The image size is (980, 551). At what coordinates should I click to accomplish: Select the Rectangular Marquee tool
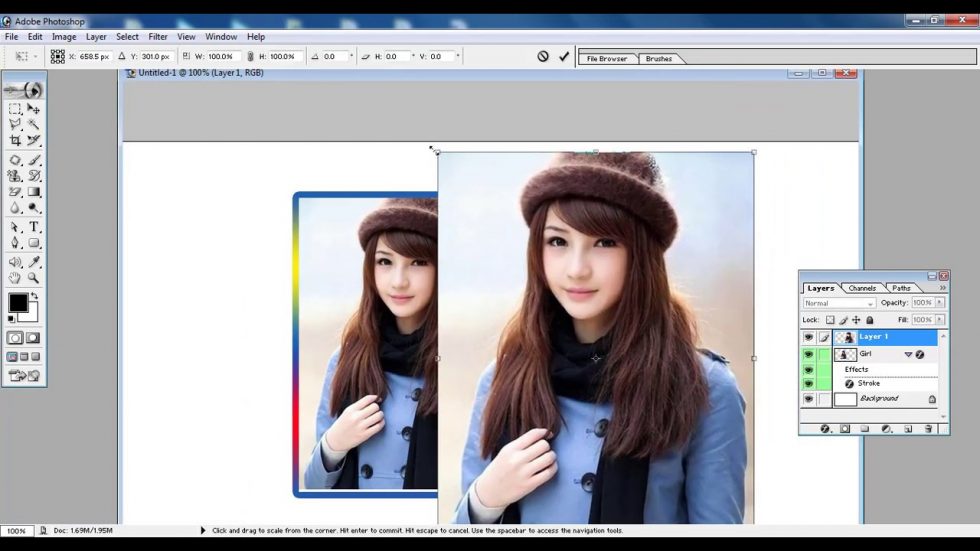(x=15, y=109)
